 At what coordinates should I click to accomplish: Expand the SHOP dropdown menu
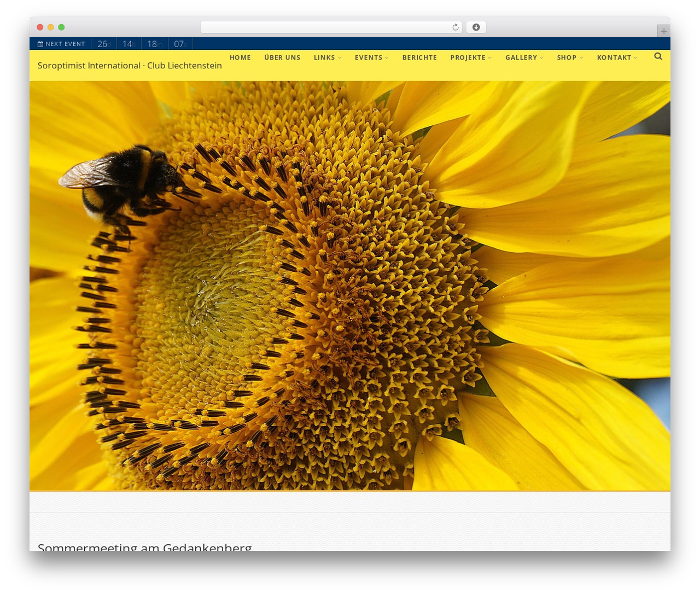(x=570, y=57)
